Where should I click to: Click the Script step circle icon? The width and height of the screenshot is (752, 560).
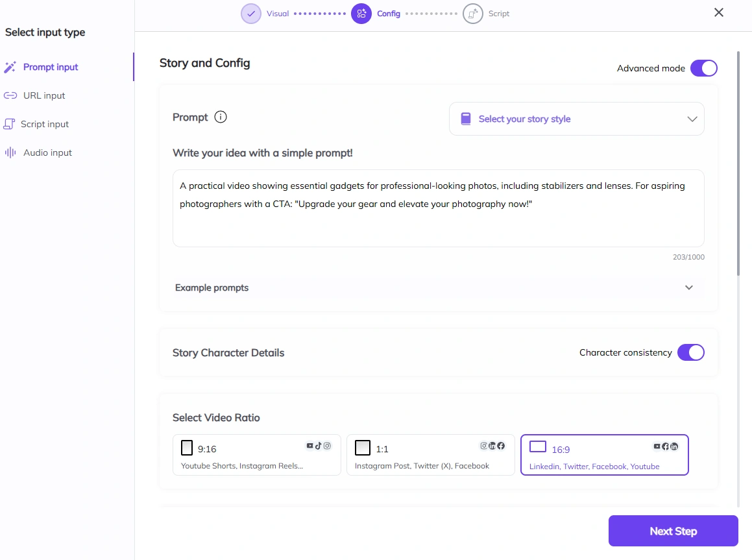473,14
